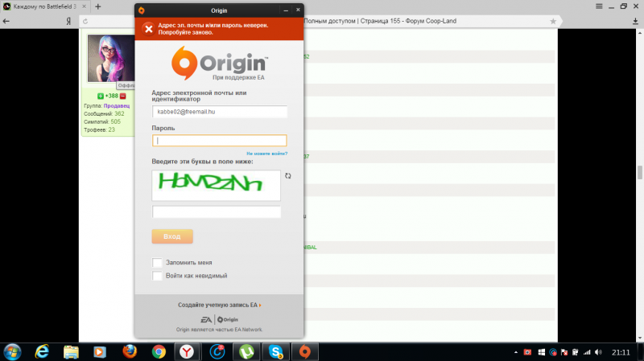Click the green plus reputation icon
Screen dimensions: 644x361
(100, 96)
